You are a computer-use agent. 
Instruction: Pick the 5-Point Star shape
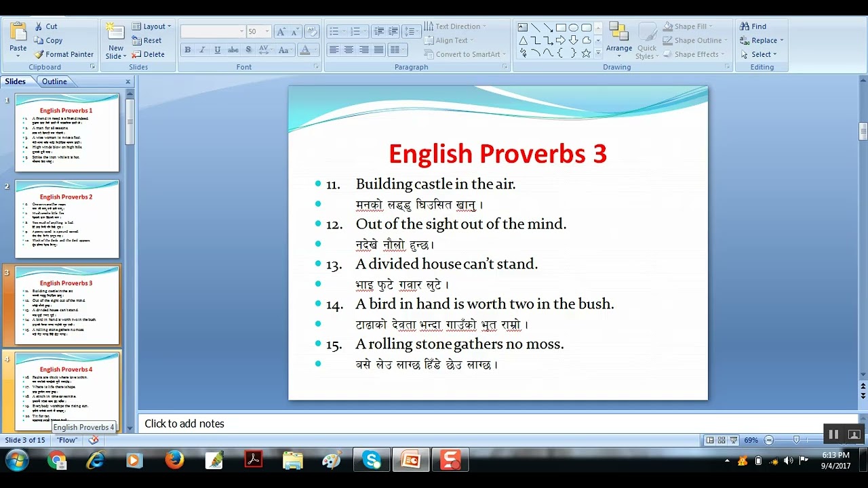tap(586, 53)
